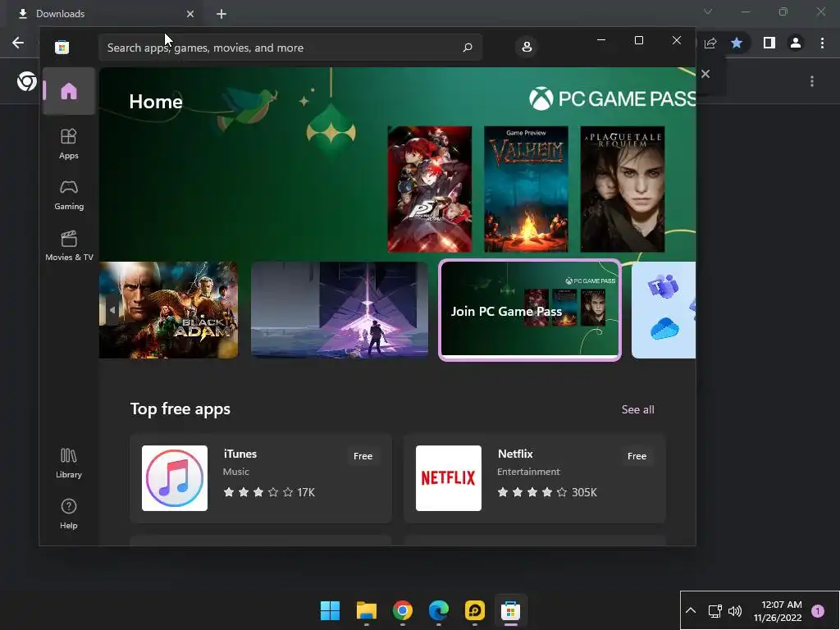Viewport: 840px width, 630px height.
Task: Toggle Chrome side panel icon
Action: [769, 43]
